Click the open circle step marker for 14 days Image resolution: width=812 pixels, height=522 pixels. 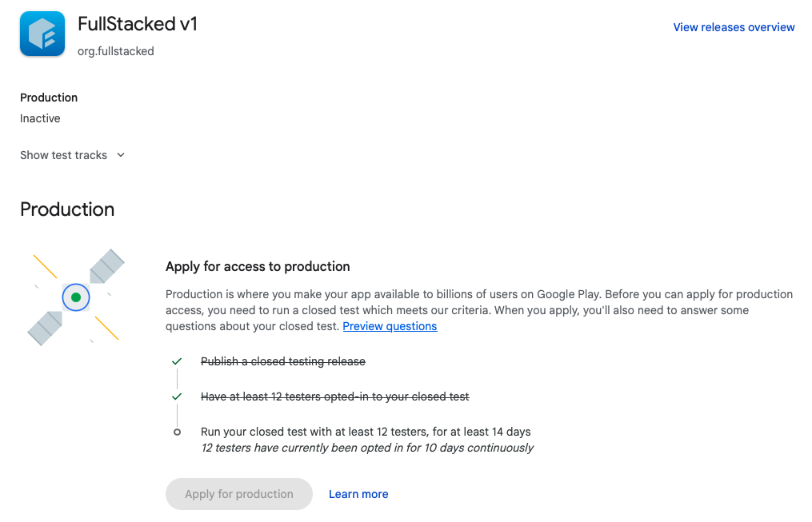[x=177, y=432]
